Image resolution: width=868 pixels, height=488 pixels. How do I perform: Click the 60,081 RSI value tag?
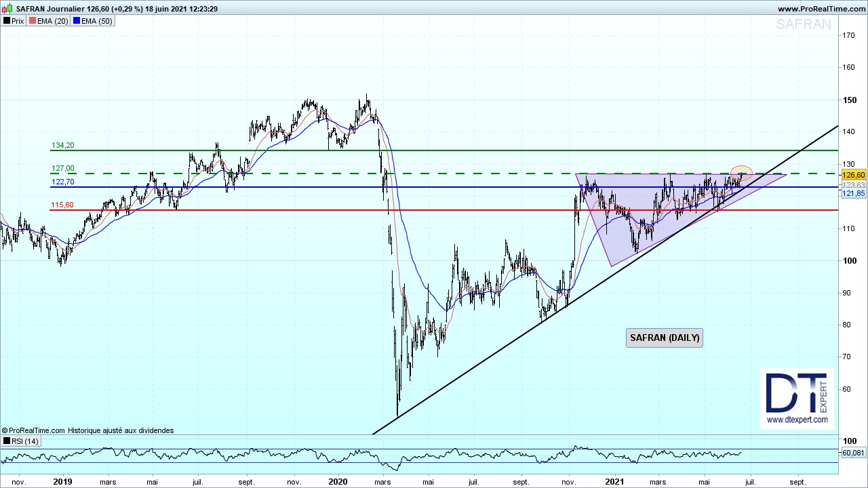click(x=853, y=453)
